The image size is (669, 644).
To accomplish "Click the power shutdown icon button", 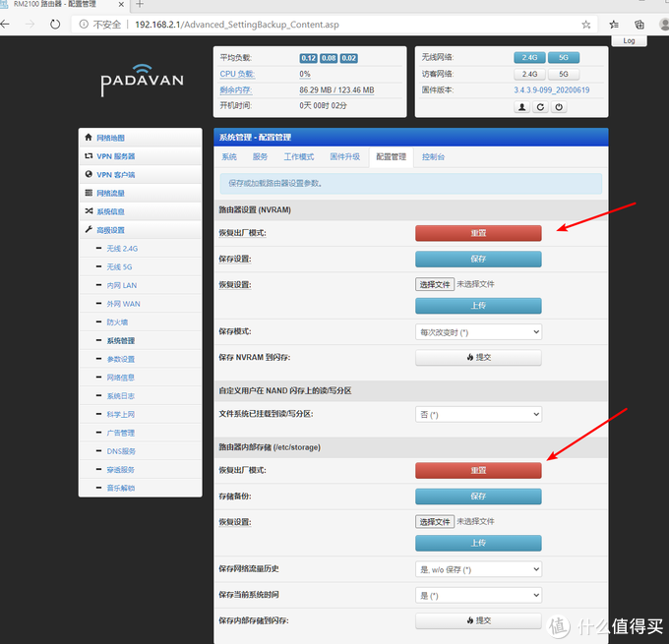I will [558, 107].
